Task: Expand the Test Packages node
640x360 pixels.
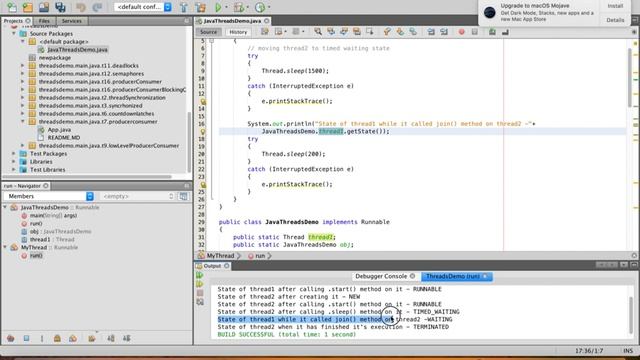Action: pos(14,154)
